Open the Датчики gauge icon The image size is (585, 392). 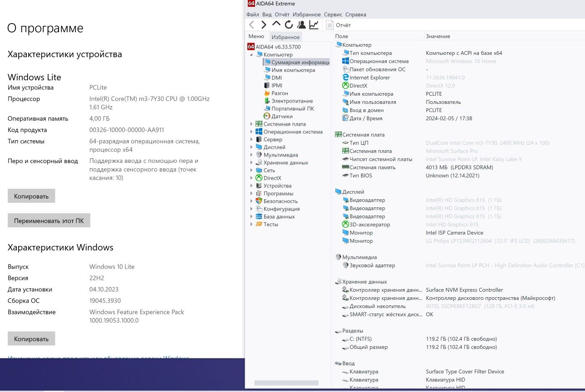pos(267,116)
